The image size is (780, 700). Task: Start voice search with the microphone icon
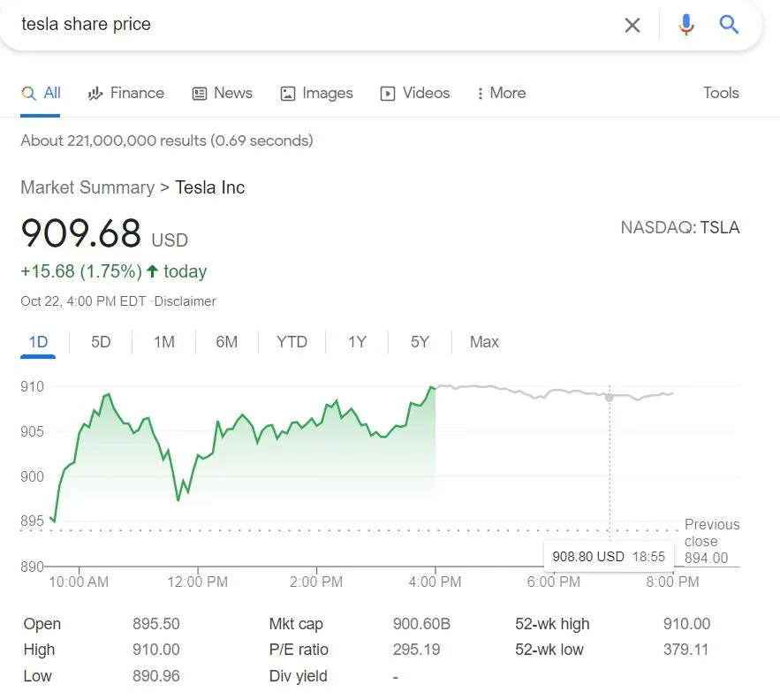[686, 25]
